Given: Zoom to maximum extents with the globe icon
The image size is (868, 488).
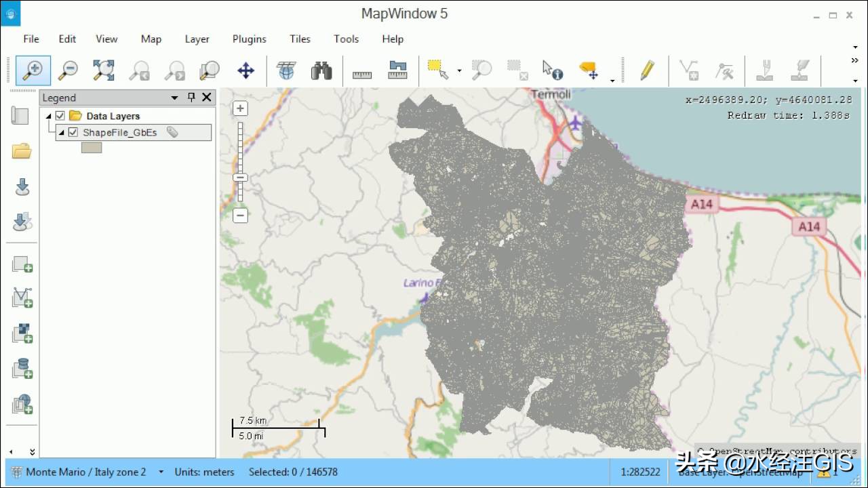Looking at the screenshot, I should coord(285,70).
